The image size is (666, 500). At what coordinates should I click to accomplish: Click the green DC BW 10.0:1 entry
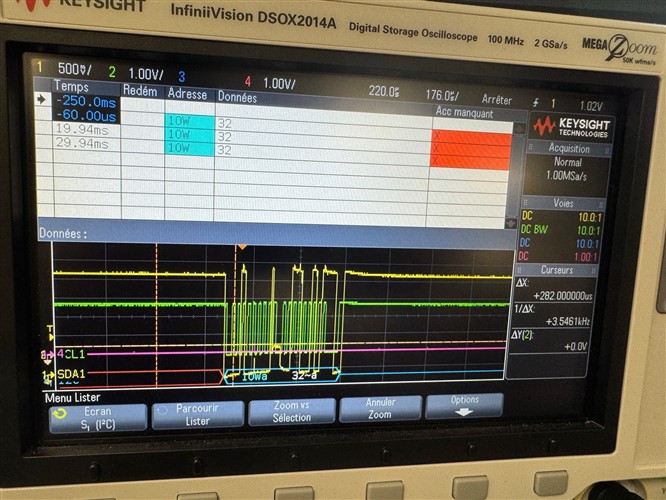point(560,230)
